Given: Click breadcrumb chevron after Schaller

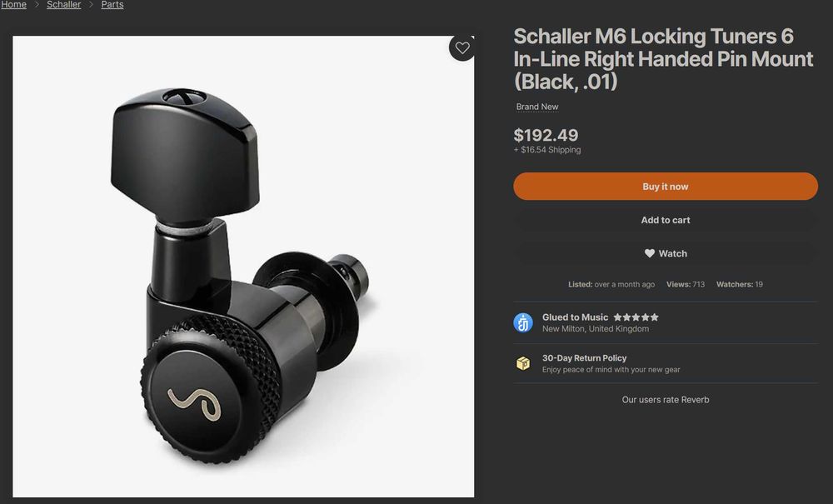Looking at the screenshot, I should tap(91, 5).
